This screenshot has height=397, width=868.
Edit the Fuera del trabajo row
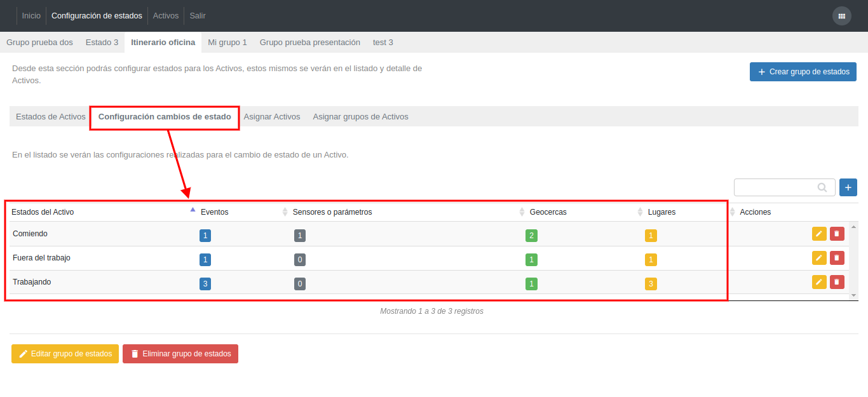tap(819, 258)
